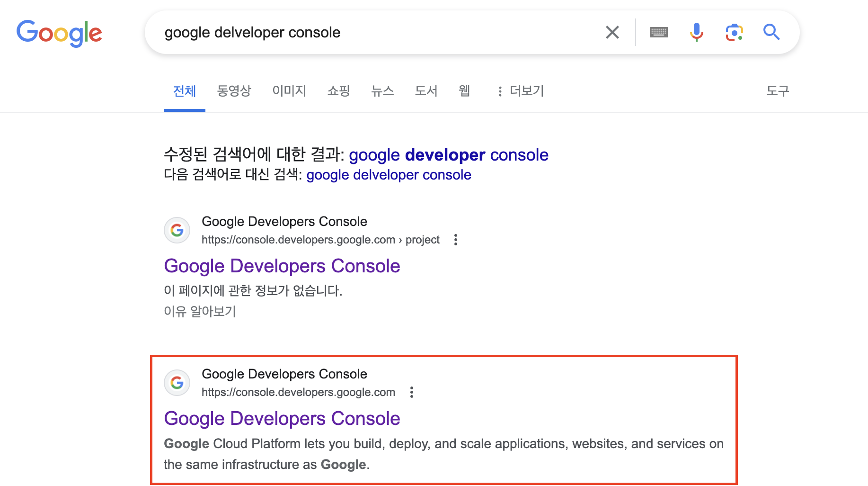This screenshot has width=868, height=486.
Task: Open the 쇼핑 tab
Action: pyautogui.click(x=339, y=90)
